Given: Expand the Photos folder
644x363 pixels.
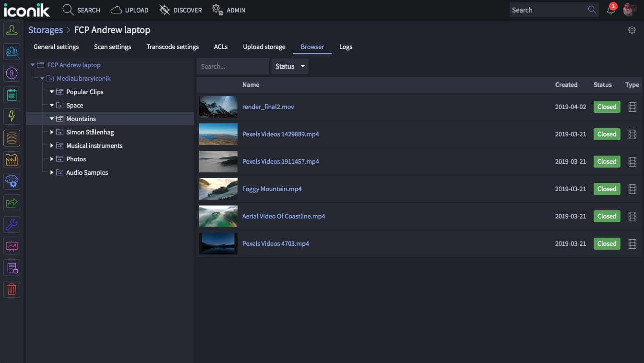Looking at the screenshot, I should pyautogui.click(x=51, y=159).
